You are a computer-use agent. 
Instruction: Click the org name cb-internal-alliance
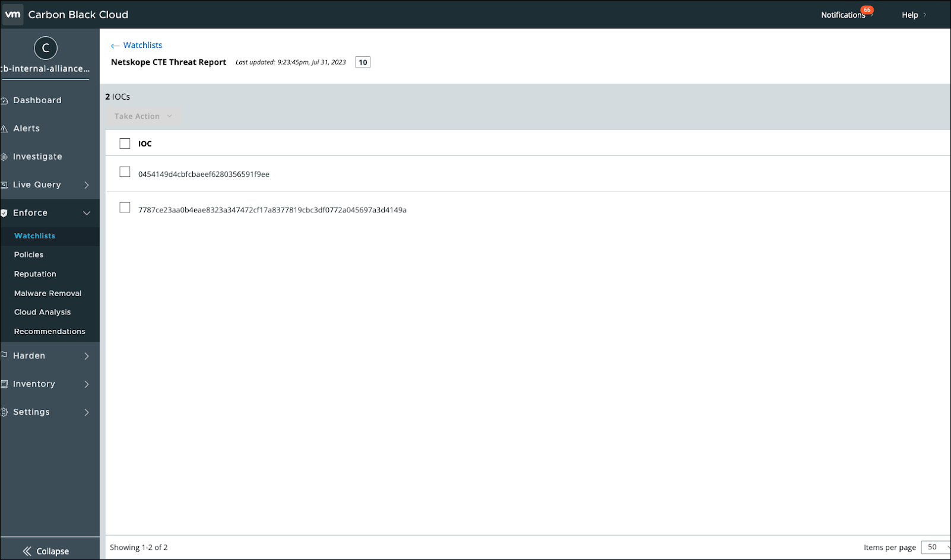[x=46, y=68]
